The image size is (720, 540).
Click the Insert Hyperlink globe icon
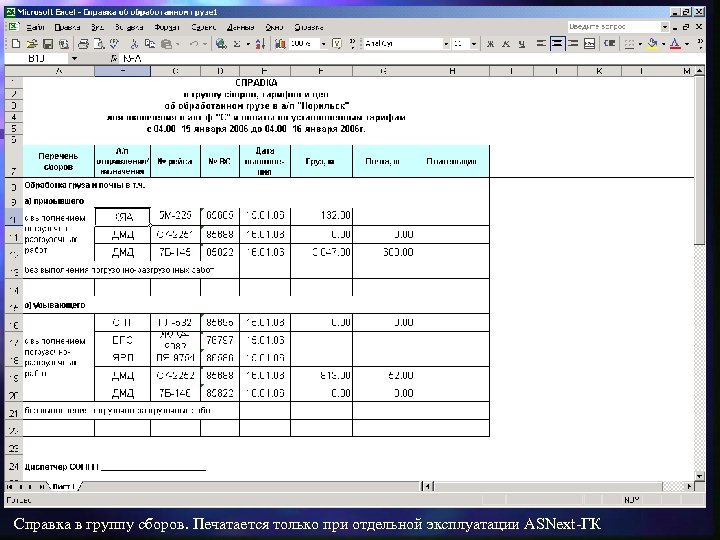pos(221,44)
